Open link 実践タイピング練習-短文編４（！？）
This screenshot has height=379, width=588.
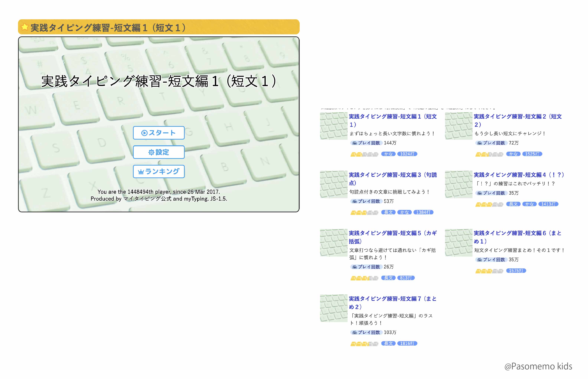519,175
